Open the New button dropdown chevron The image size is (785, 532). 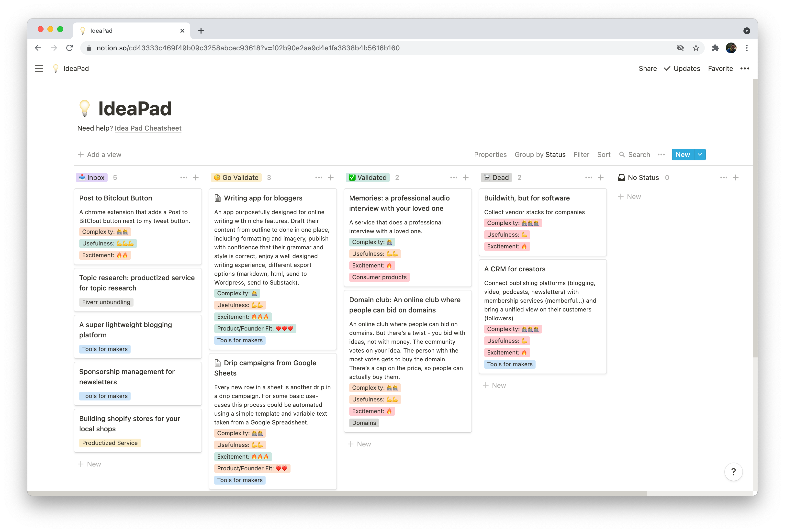pyautogui.click(x=700, y=154)
